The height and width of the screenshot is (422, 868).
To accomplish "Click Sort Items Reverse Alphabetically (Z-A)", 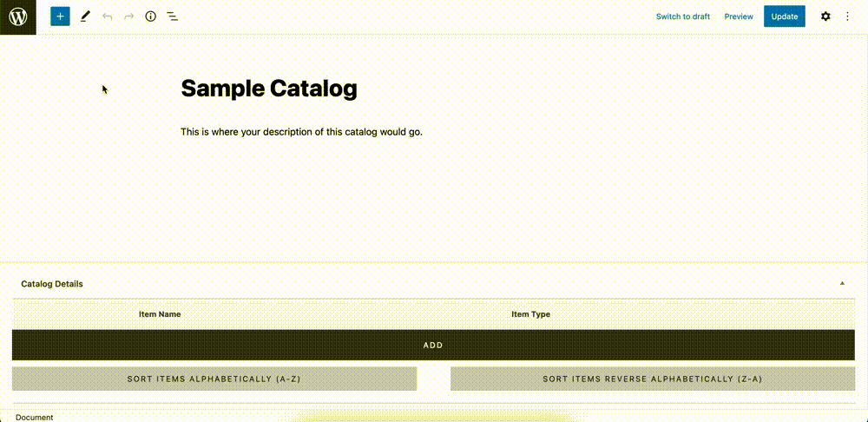I will tap(653, 379).
